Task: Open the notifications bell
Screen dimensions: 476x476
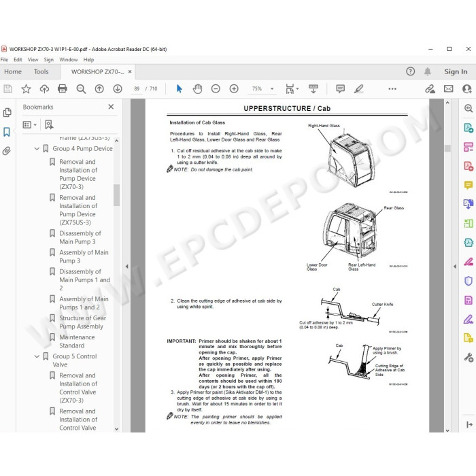Action: point(428,71)
